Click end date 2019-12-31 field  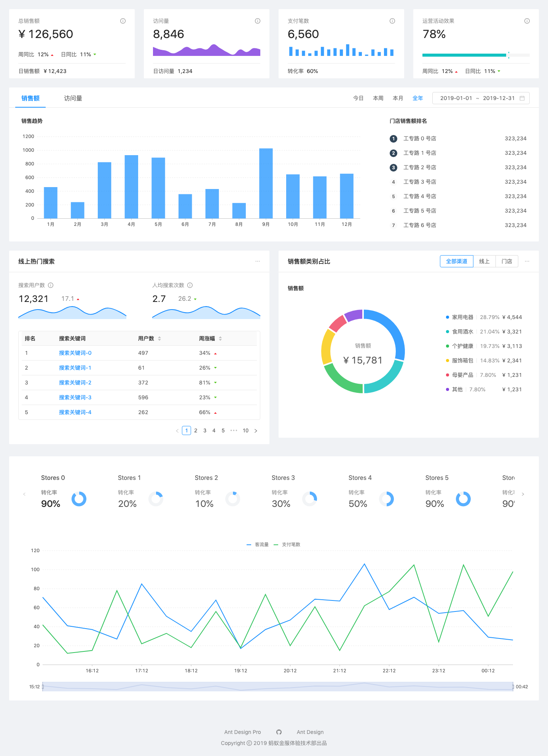click(499, 98)
